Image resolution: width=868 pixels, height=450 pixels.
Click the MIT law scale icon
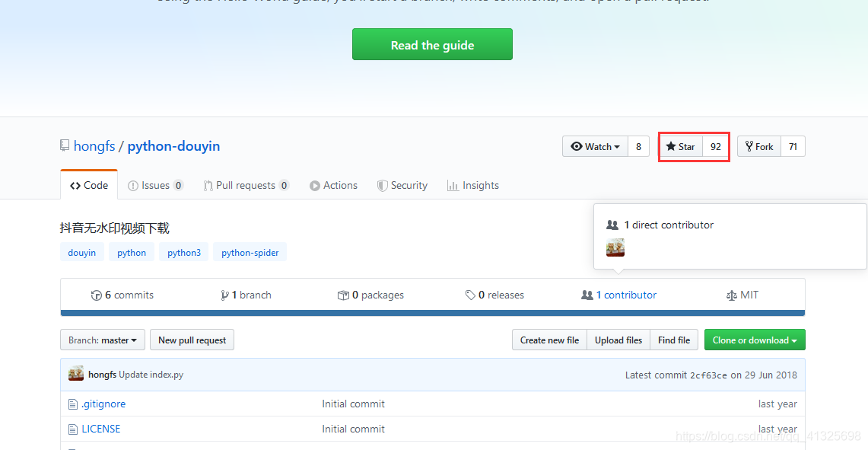[x=731, y=295]
